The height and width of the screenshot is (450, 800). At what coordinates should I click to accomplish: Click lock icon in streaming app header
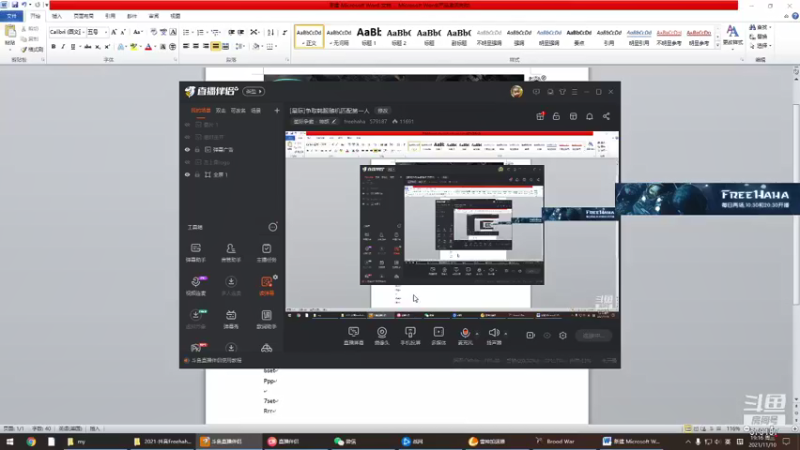556,116
